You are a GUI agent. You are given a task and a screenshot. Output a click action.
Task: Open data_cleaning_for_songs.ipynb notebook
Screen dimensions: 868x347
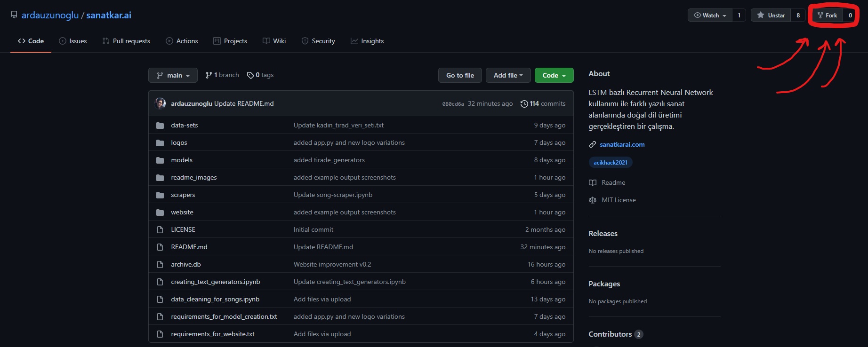tap(215, 299)
